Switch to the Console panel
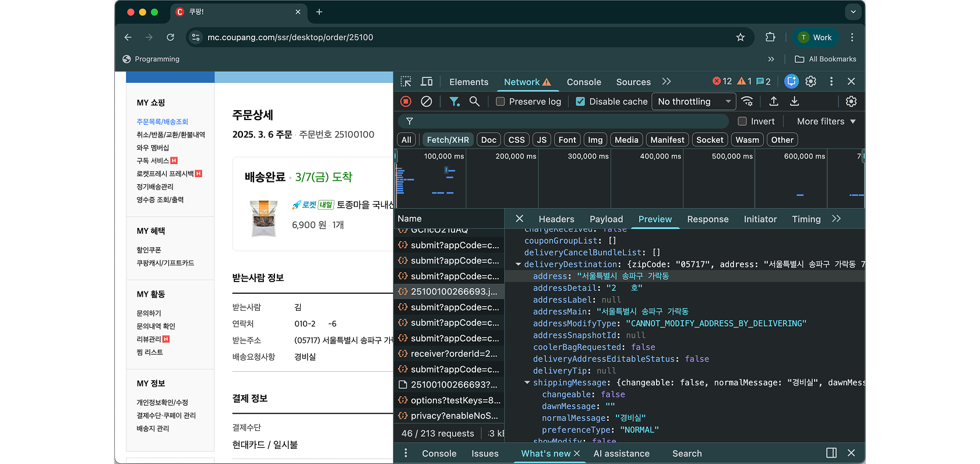This screenshot has width=980, height=464. (584, 82)
